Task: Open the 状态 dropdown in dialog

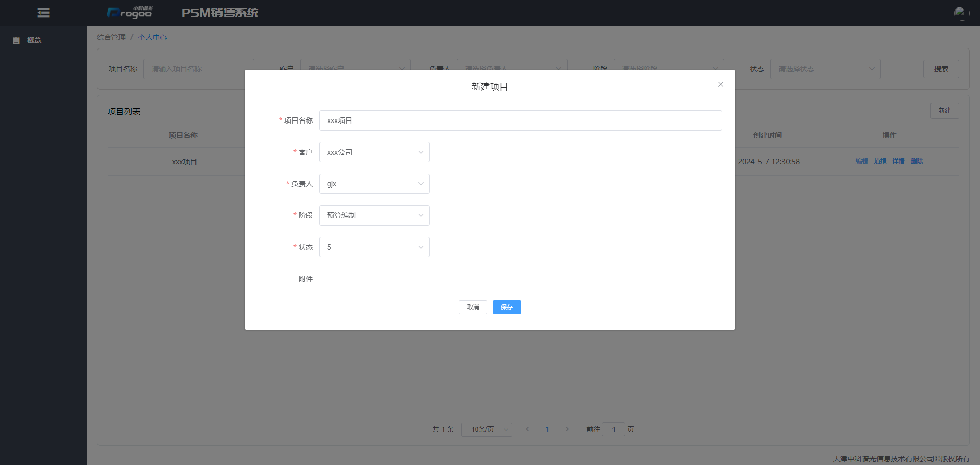Action: pos(374,247)
